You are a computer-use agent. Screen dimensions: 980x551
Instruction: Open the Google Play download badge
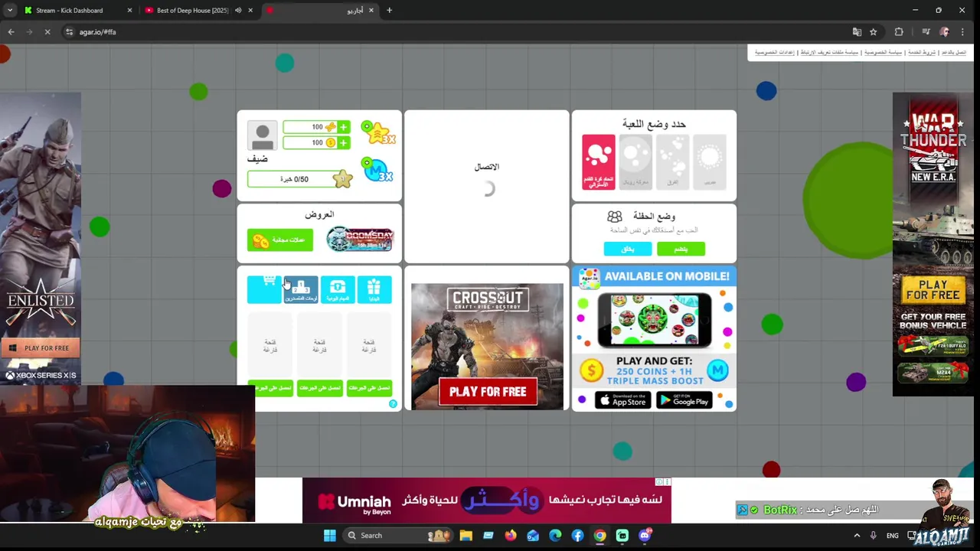(x=684, y=400)
